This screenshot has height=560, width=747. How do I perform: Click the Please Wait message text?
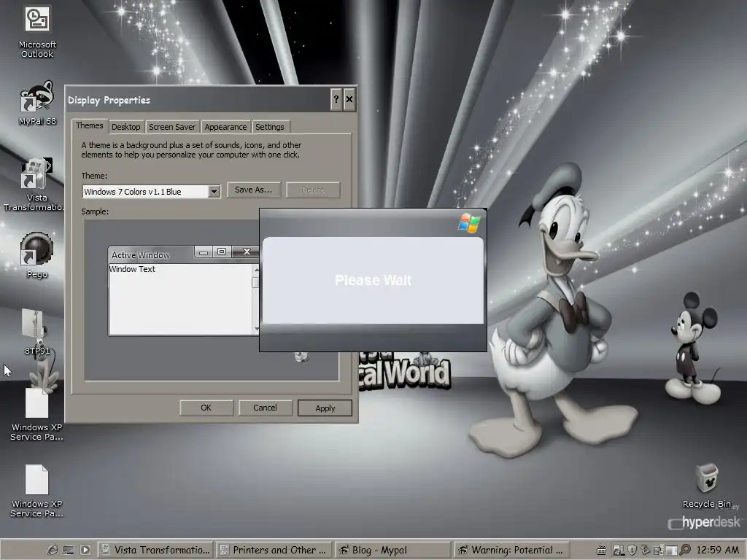coord(373,280)
